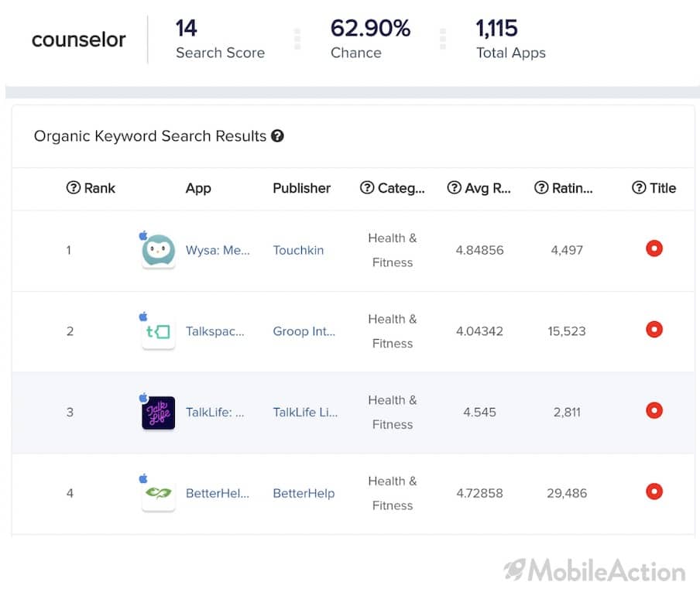This screenshot has width=700, height=613.
Task: Click the App column header
Action: pos(198,188)
